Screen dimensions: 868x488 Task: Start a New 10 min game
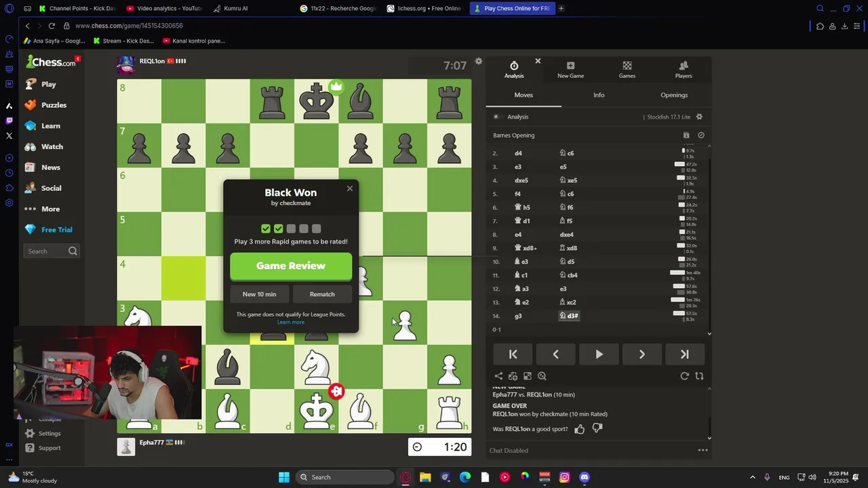[x=259, y=294]
